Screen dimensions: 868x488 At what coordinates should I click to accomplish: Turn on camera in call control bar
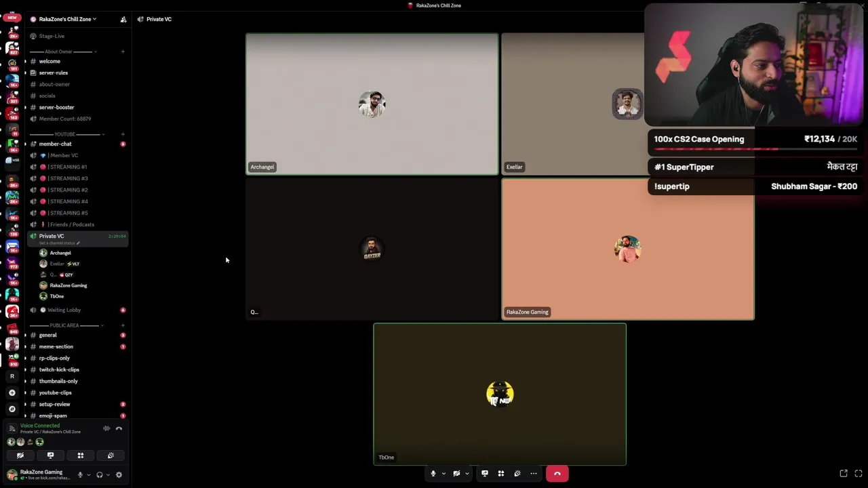pos(456,474)
